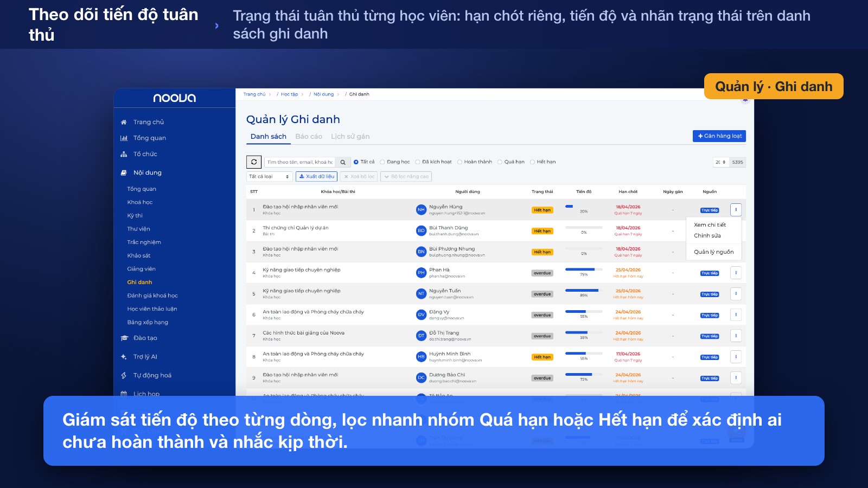Viewport: 868px width, 488px height.
Task: Select the Quá hạn radio filter
Action: (500, 162)
